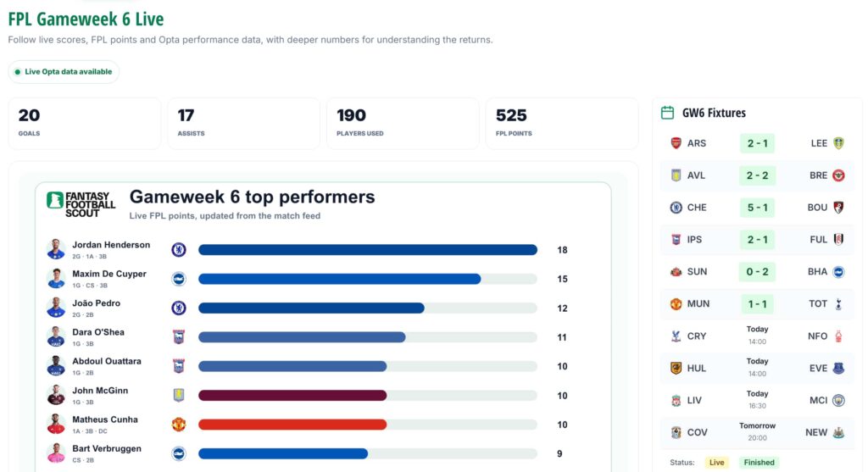The image size is (868, 472).
Task: Click the Newcastle crest in fixtures
Action: pyautogui.click(x=838, y=432)
